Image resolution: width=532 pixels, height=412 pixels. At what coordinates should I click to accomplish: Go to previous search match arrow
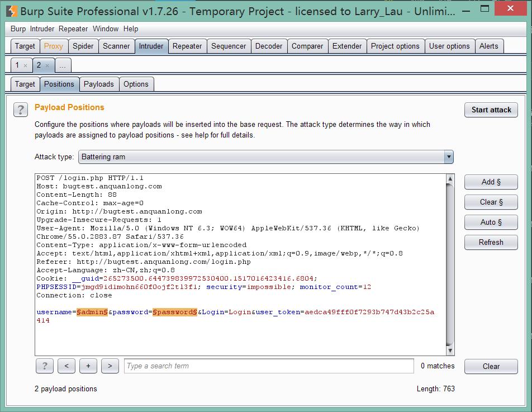click(66, 366)
